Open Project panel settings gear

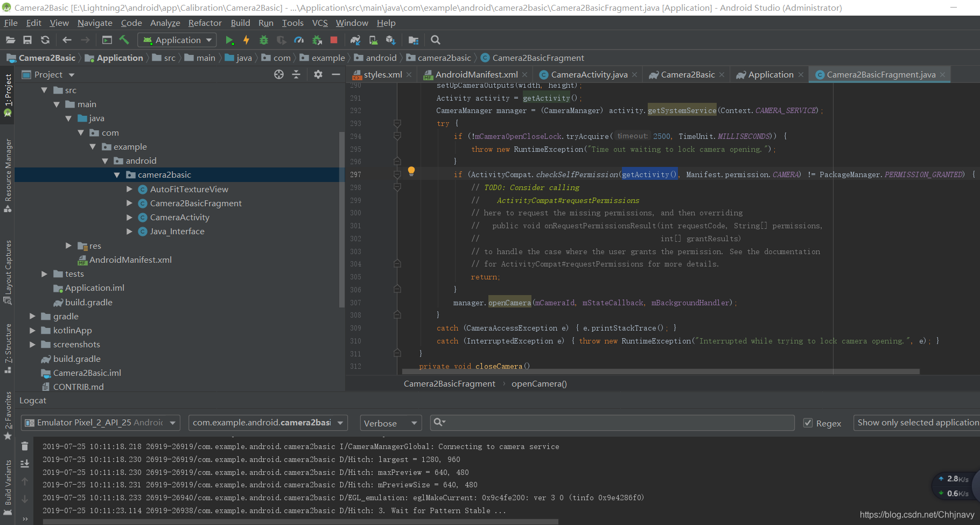click(318, 74)
